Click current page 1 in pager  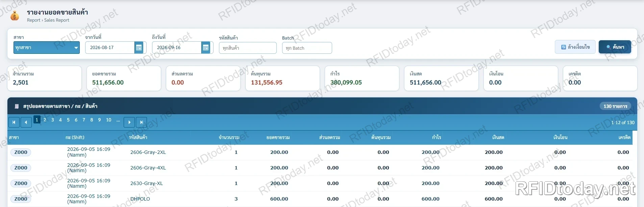[37, 120]
